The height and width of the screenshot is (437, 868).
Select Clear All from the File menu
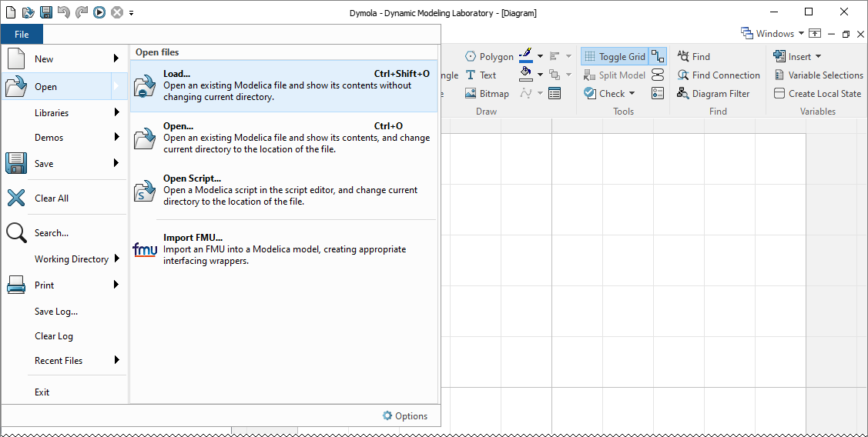click(52, 198)
